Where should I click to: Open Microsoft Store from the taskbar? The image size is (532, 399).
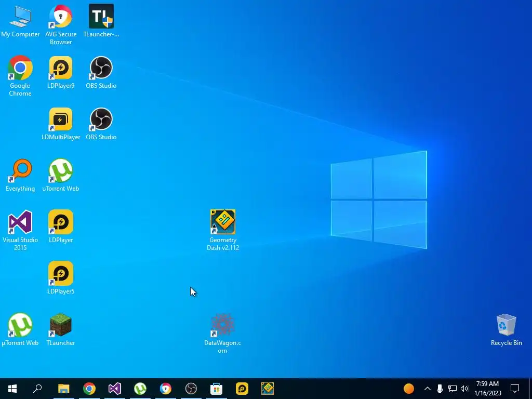217,389
